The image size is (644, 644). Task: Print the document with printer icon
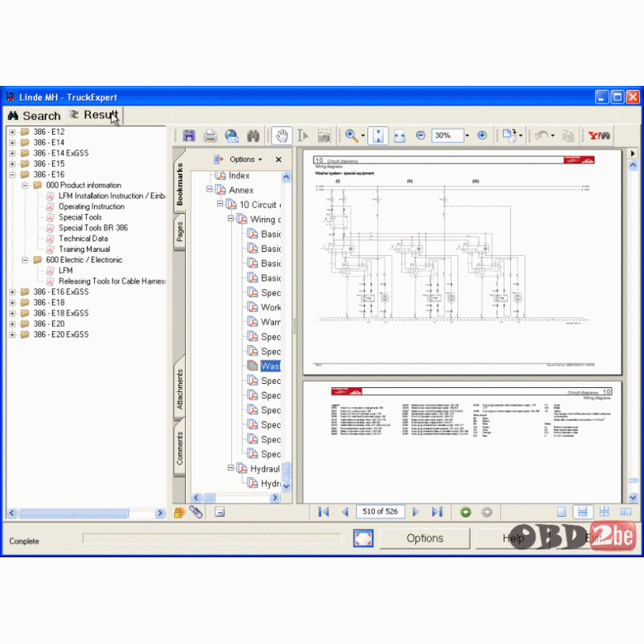pos(211,135)
